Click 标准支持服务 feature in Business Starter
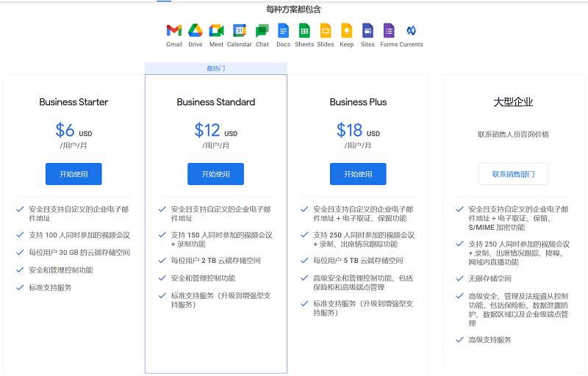Screen dimensions: 588x376 [50, 288]
